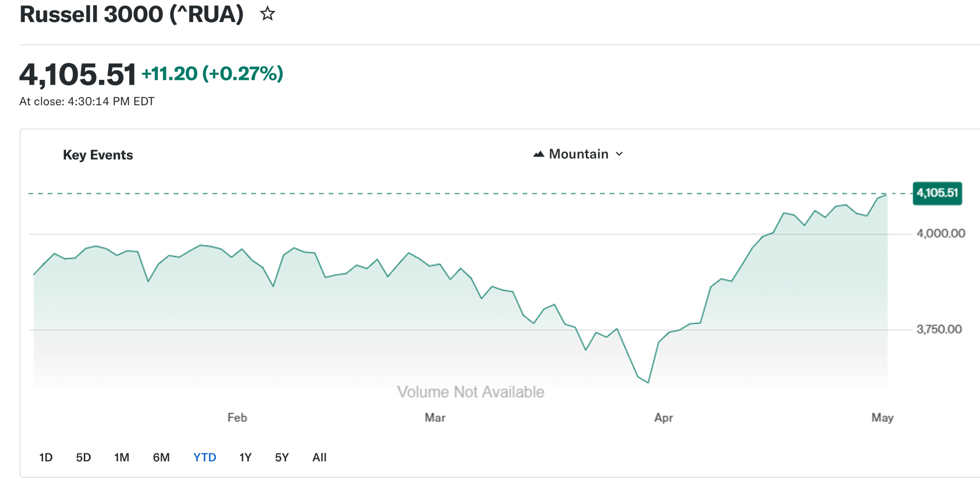Screen dimensions: 980x479
Task: Click the large 4,105.51 index price
Action: coord(78,75)
